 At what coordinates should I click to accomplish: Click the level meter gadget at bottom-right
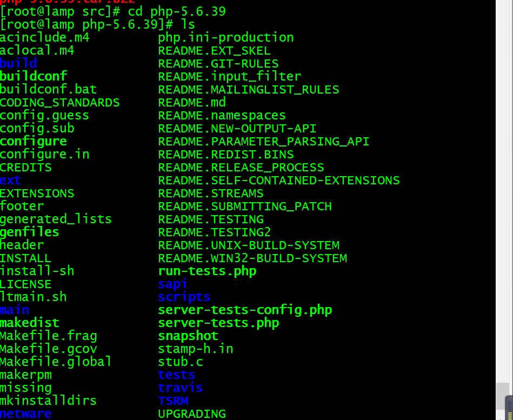pos(509,408)
